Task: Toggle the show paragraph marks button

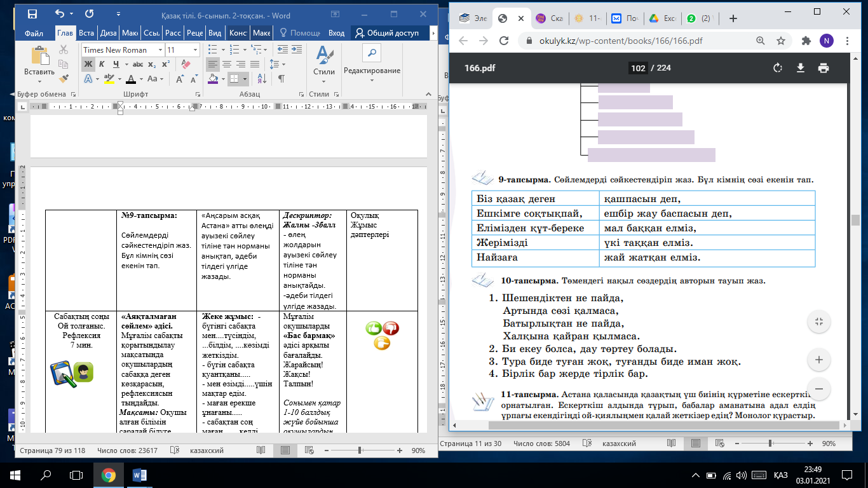Action: coord(281,79)
